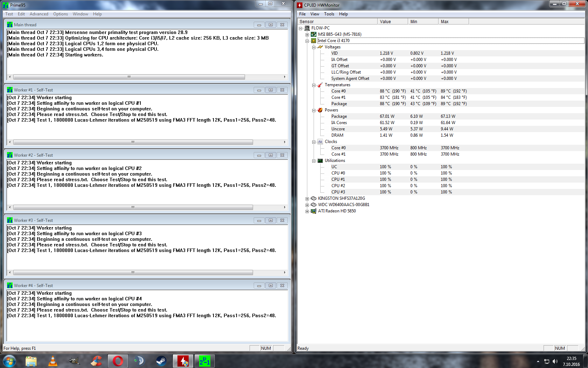
Task: Open CCleaner from the taskbar
Action: (x=96, y=361)
